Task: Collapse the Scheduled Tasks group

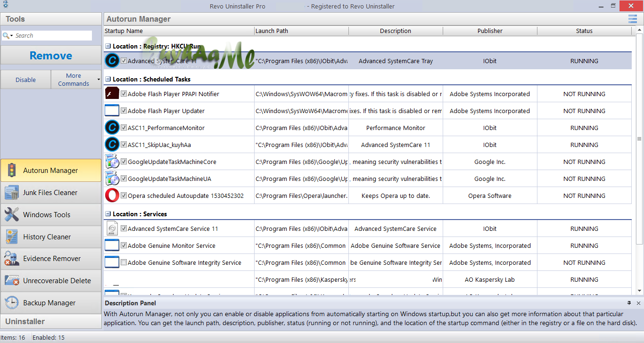Action: pos(108,79)
